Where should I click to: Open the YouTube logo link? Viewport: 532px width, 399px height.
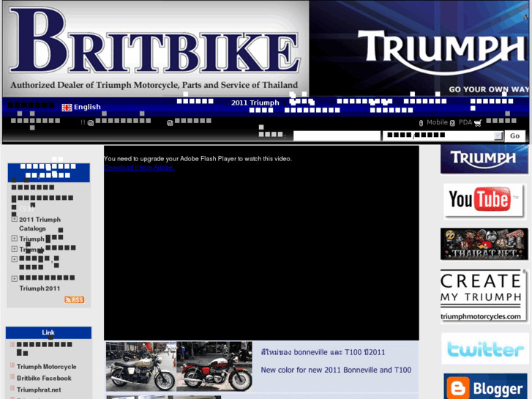pyautogui.click(x=484, y=201)
